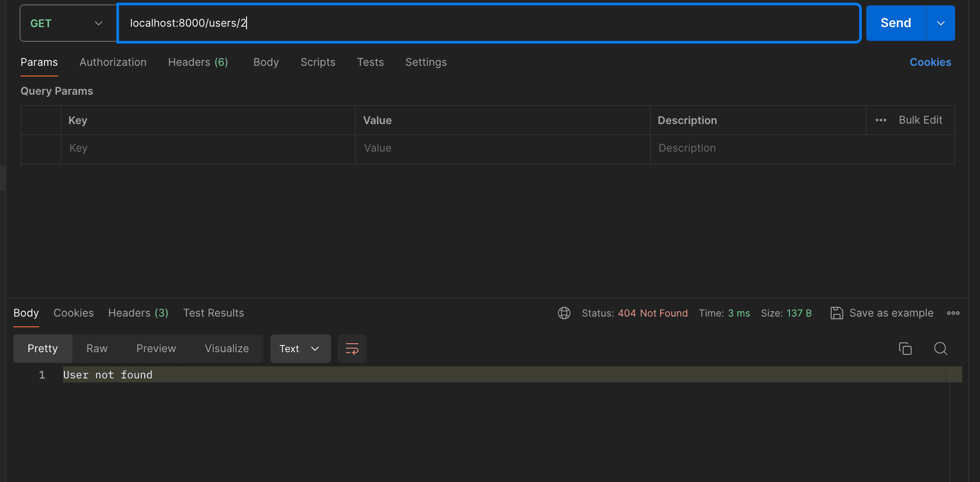Open the GET method dropdown

68,23
